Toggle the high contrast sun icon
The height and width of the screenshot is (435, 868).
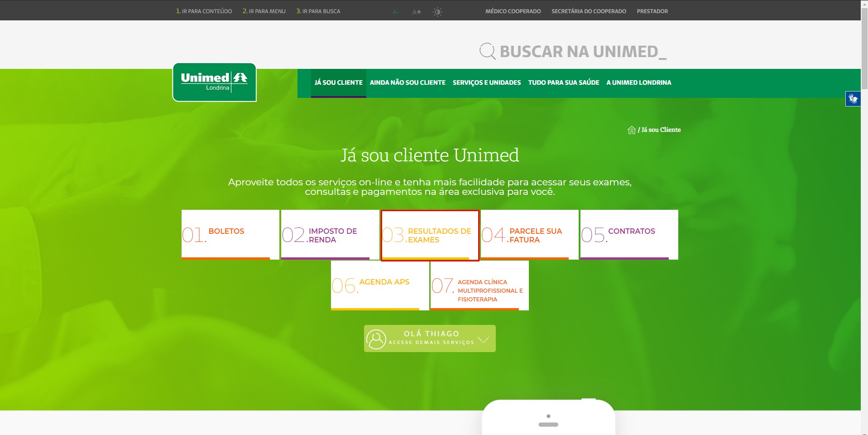pos(437,12)
